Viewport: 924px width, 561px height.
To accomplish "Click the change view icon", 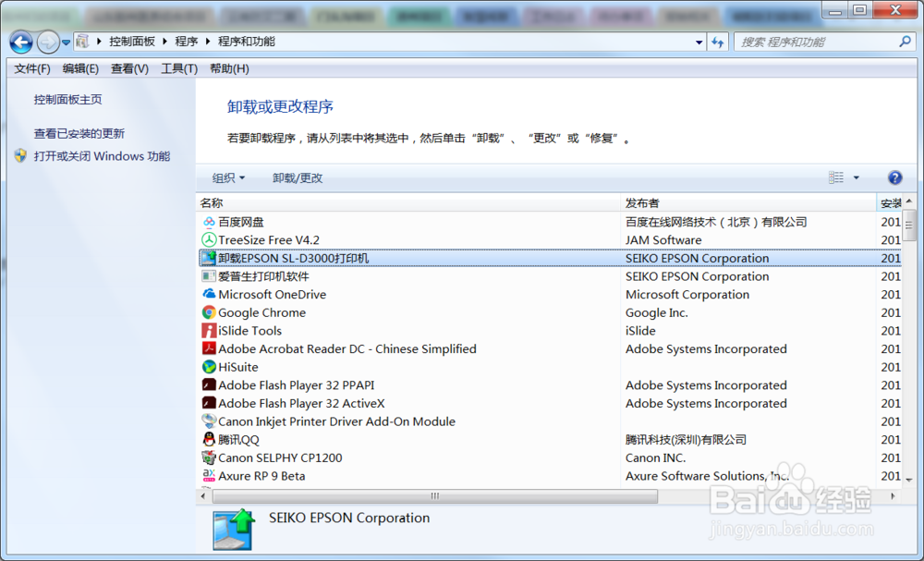I will pos(836,177).
